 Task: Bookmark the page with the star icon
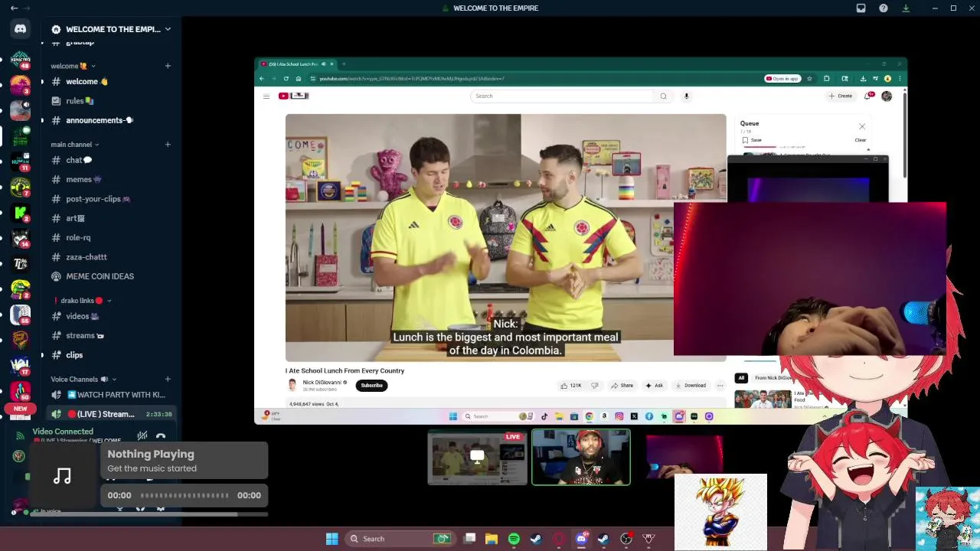point(809,78)
